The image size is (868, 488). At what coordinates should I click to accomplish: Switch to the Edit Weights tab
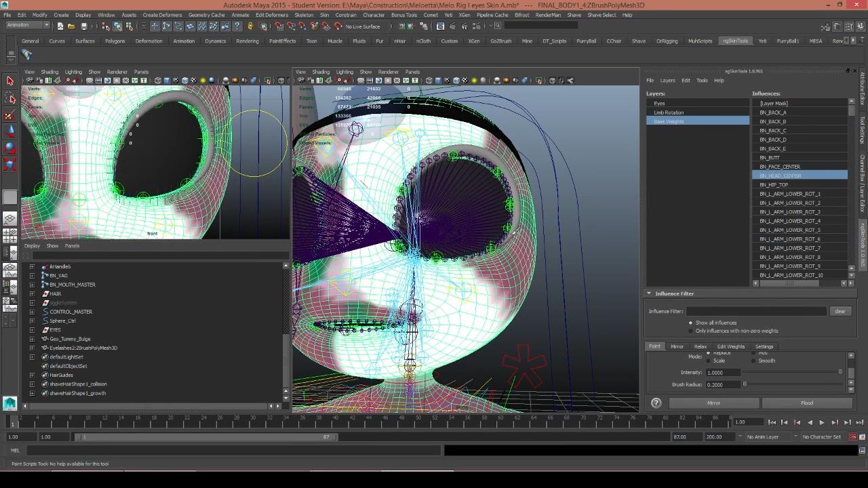(x=730, y=346)
